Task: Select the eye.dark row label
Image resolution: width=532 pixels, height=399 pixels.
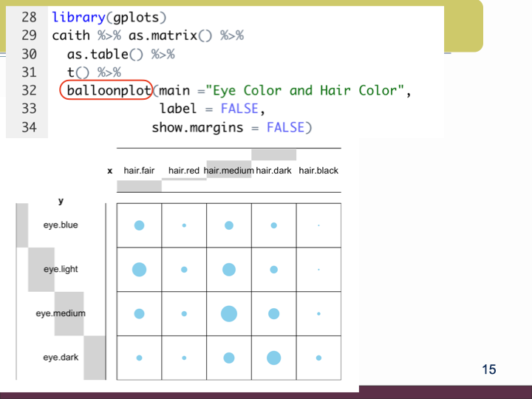Action: 60,358
